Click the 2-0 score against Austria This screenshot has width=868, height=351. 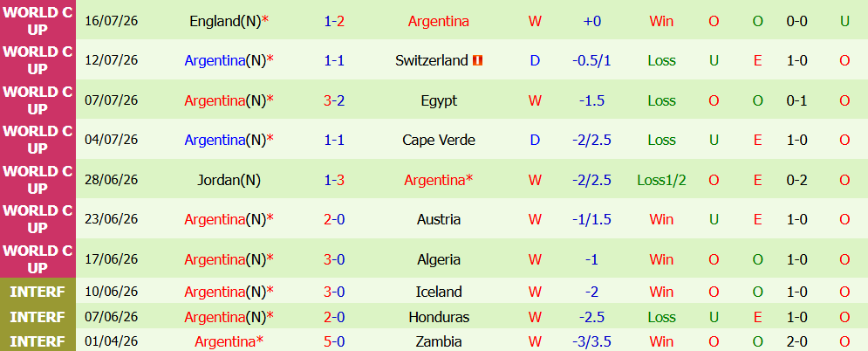[334, 219]
